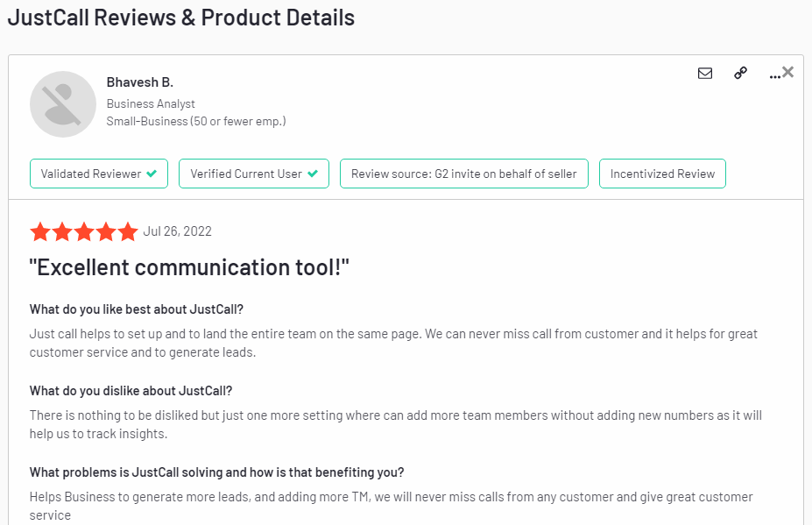Click the Incentivized Review badge
Screen dimensions: 812x525
662,174
